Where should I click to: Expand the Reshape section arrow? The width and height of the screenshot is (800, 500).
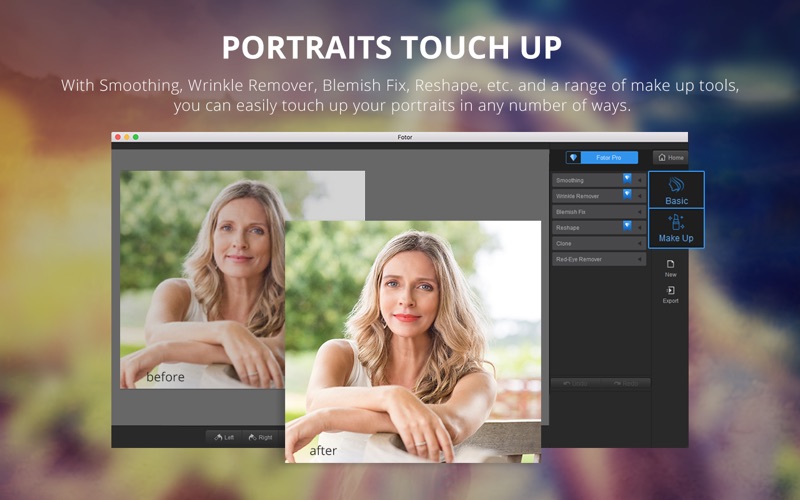[x=641, y=228]
